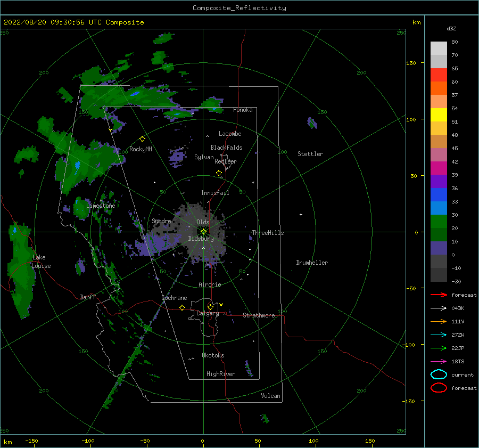Click the 'HighRiver' map label
The width and height of the screenshot is (479, 448).
coord(221,374)
